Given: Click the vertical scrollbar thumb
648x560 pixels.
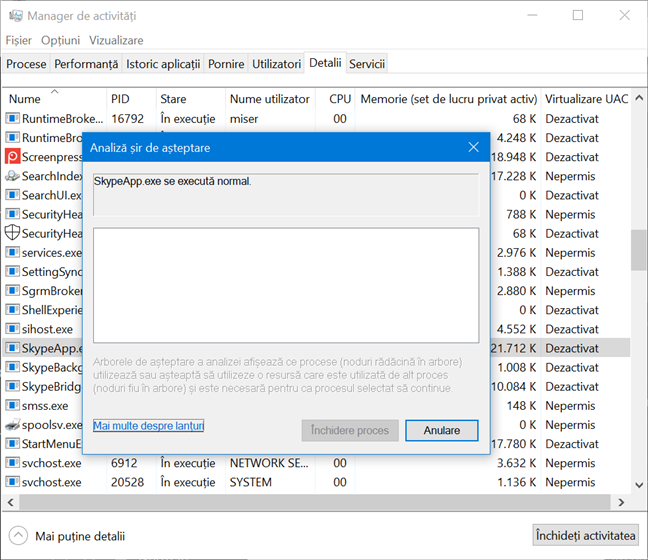Looking at the screenshot, I should [x=639, y=250].
